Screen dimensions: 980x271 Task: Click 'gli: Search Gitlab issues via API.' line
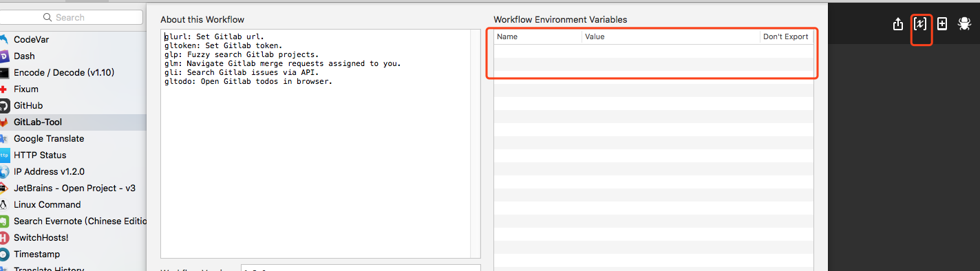241,72
